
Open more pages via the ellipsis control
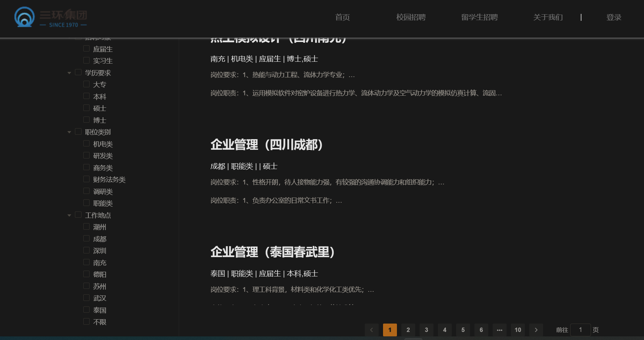(x=500, y=330)
